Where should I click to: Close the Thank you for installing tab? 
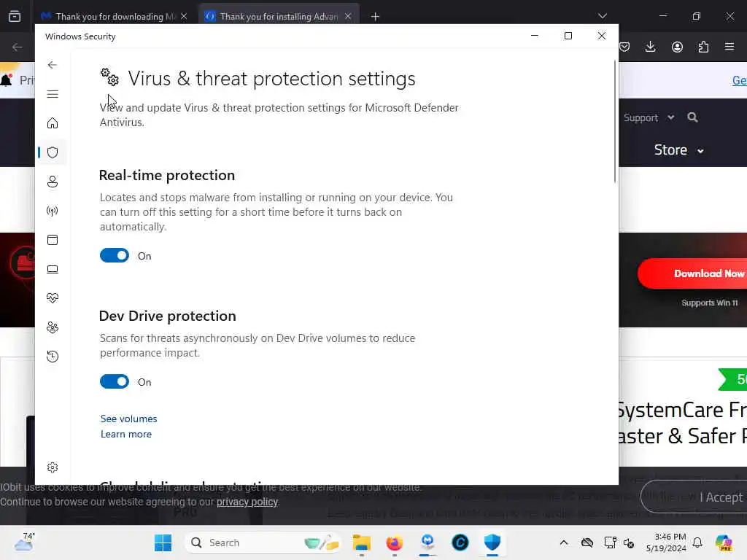pyautogui.click(x=348, y=16)
